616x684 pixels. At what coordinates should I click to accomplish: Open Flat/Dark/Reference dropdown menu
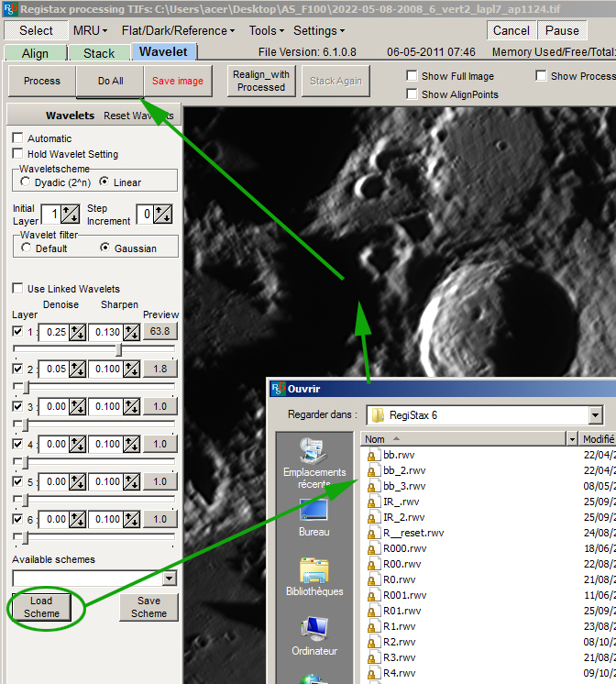pyautogui.click(x=178, y=30)
